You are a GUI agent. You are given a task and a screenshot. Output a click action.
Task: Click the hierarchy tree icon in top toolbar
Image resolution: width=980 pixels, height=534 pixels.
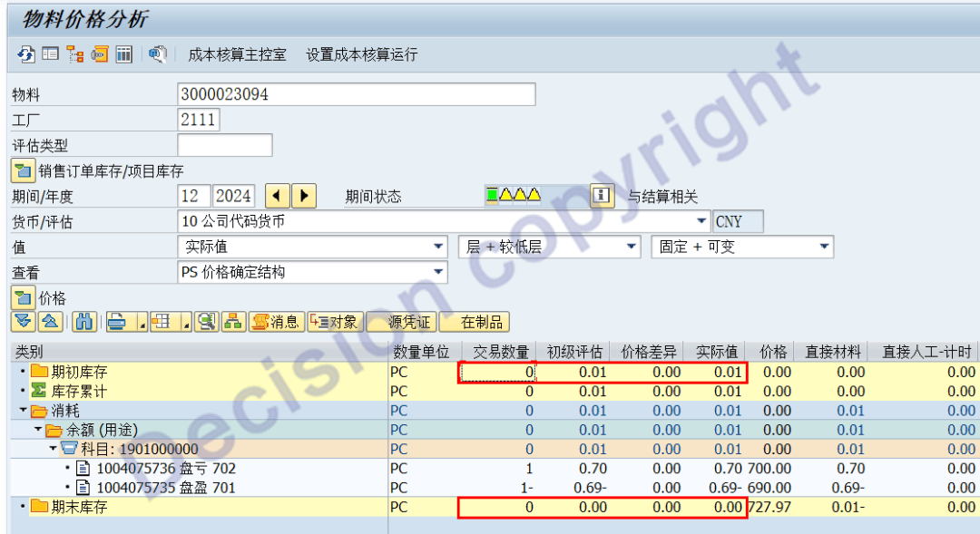point(74,54)
